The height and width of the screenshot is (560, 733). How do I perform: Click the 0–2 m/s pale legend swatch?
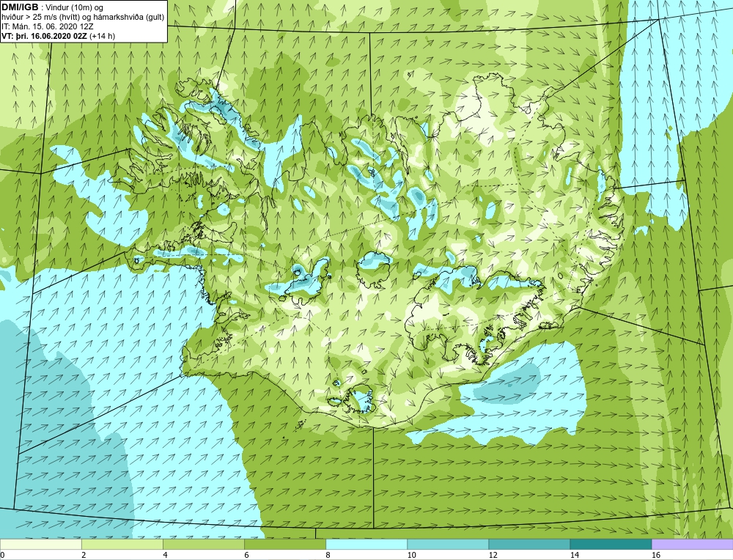[x=40, y=544]
